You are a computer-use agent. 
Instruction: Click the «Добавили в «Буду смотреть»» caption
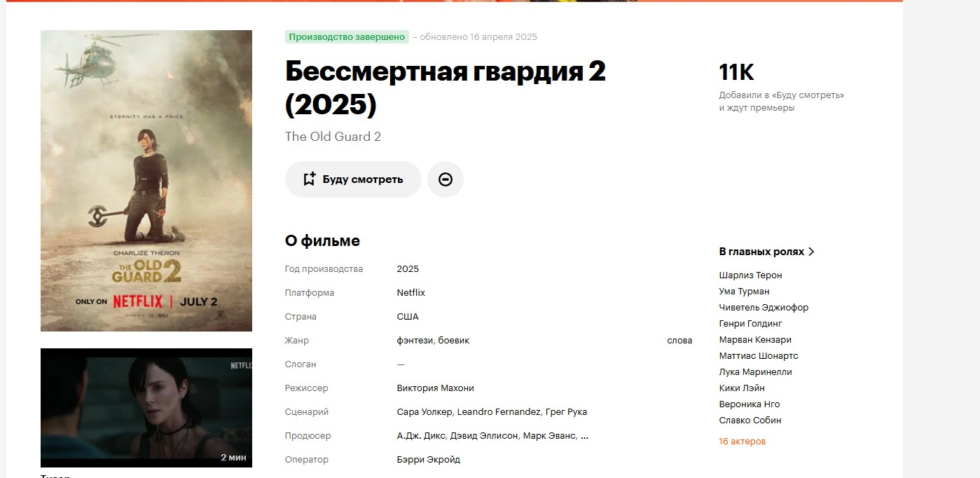click(782, 95)
